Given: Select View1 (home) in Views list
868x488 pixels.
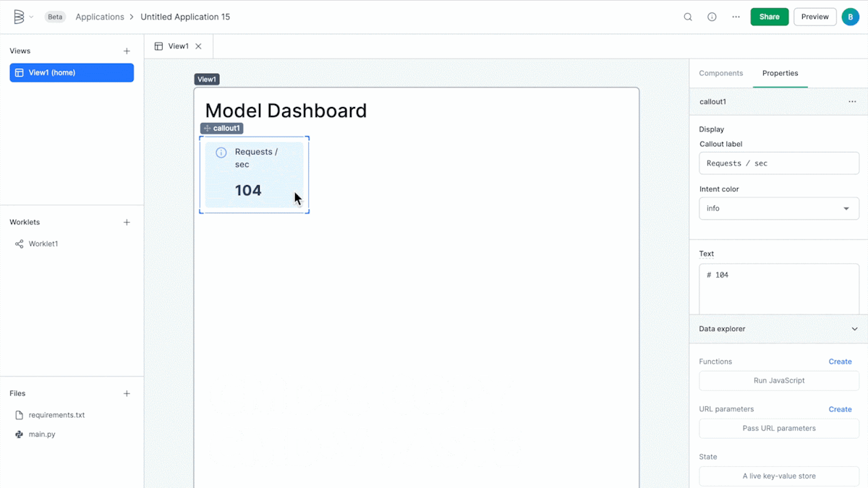Looking at the screenshot, I should click(72, 72).
